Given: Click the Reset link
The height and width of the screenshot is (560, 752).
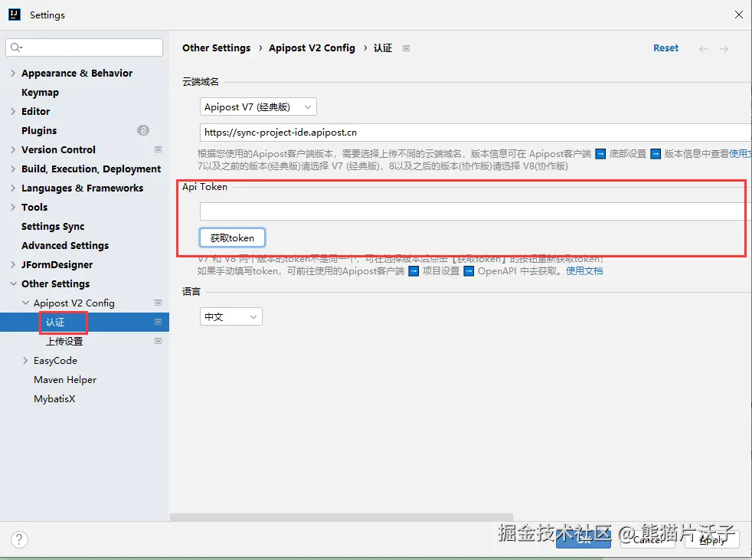Looking at the screenshot, I should point(665,48).
